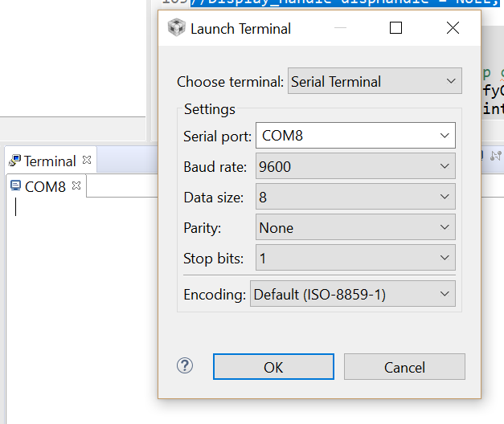Select the Terminal view tab

[51, 161]
